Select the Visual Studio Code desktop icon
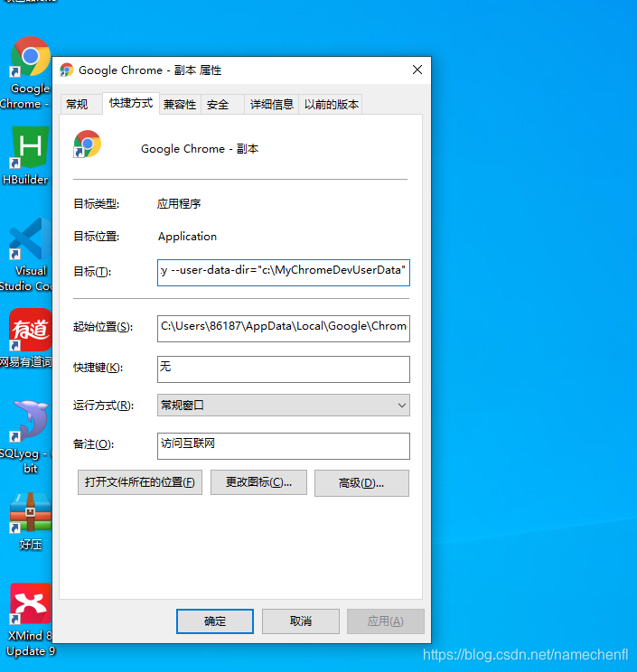 pyautogui.click(x=30, y=239)
